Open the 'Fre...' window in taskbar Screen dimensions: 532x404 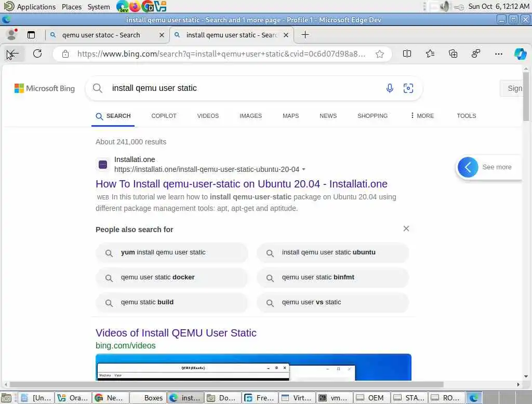coord(260,398)
